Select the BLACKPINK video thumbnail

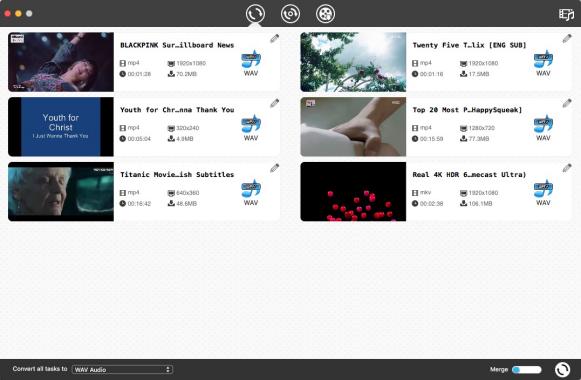[61, 62]
